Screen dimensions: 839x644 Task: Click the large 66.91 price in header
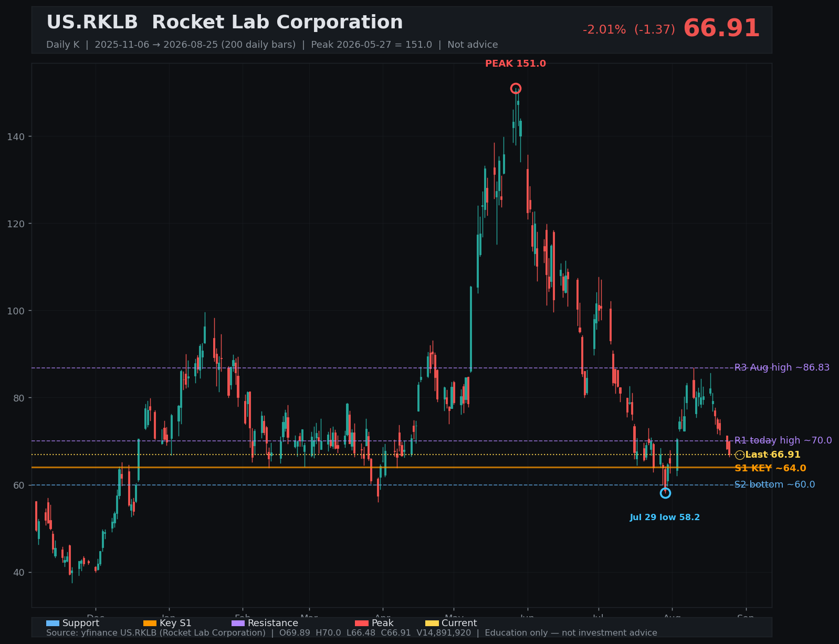pos(721,28)
